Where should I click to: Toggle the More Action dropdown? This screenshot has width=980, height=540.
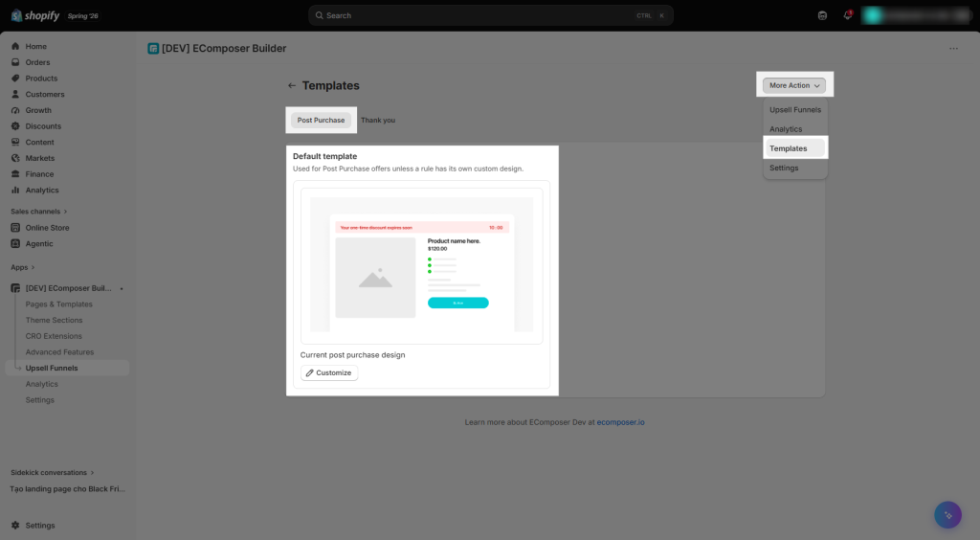pos(793,85)
